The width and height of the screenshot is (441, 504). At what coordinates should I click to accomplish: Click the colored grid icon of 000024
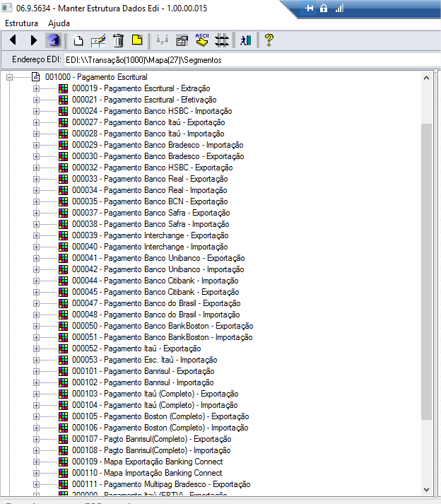pos(64,111)
